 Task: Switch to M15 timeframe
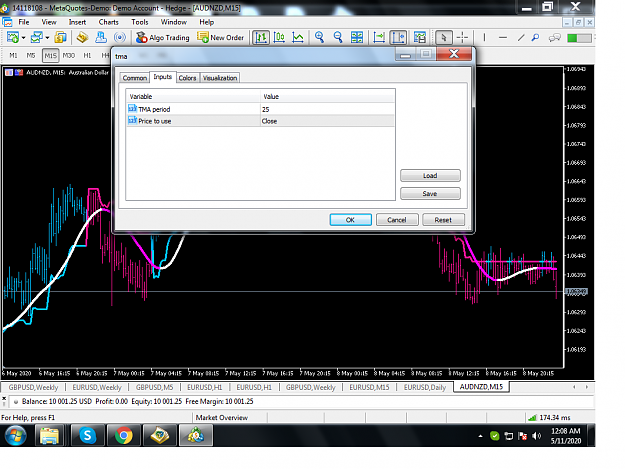[x=50, y=55]
